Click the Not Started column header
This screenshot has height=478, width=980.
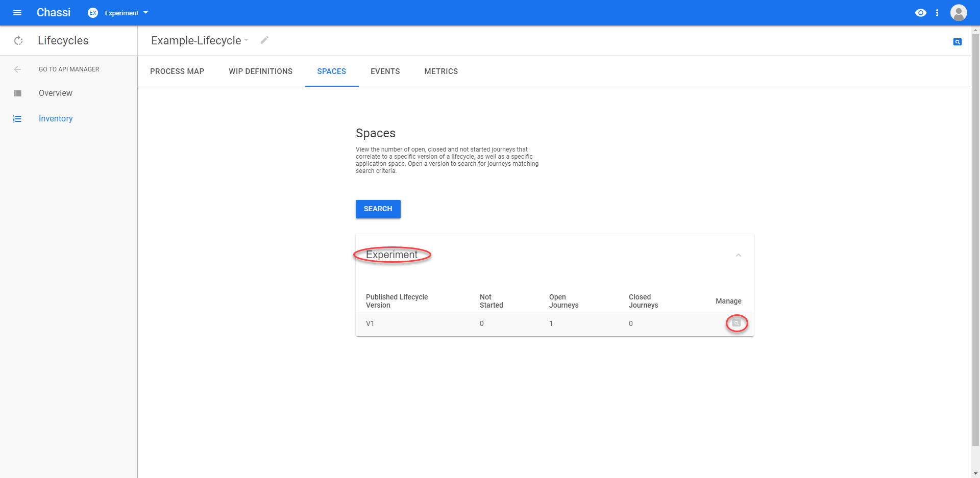[x=492, y=301]
